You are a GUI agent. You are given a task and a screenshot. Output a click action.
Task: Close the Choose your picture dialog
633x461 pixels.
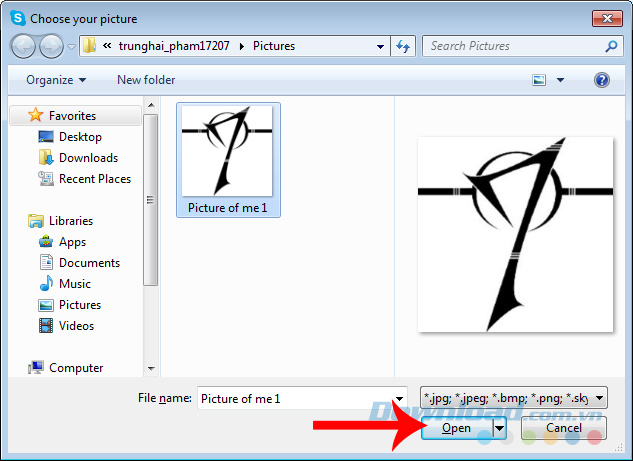click(607, 19)
